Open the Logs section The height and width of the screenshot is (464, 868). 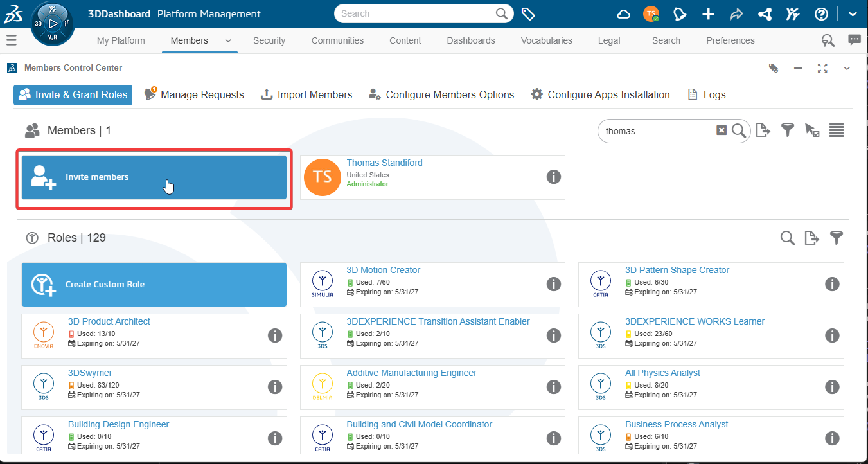706,95
